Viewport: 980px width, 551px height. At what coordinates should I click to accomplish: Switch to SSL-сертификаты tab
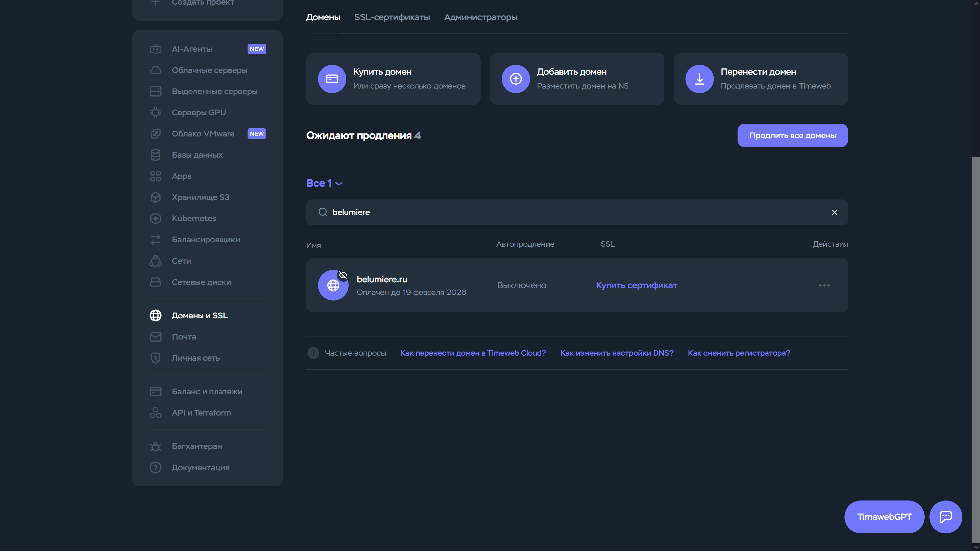392,17
